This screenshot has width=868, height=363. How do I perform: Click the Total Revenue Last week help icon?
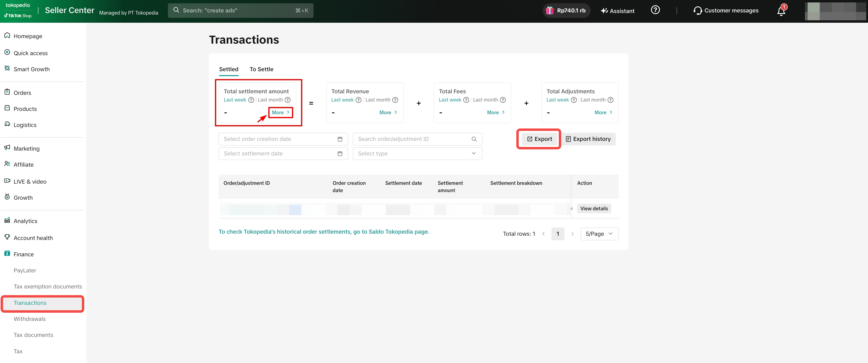(359, 100)
